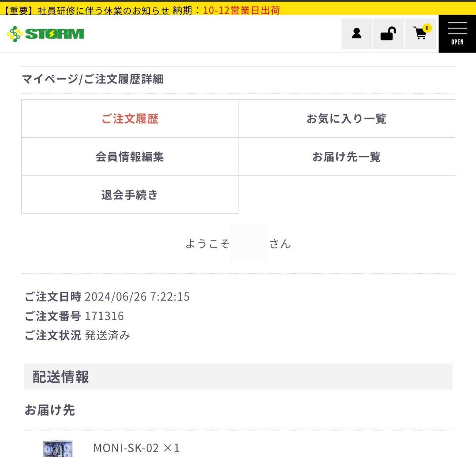Select the ご注文履歴 tab

130,119
